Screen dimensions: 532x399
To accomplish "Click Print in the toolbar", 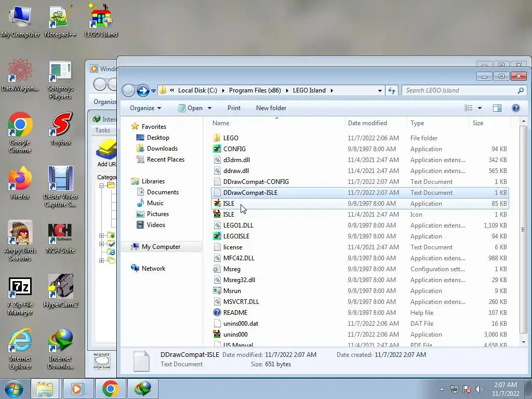I will pyautogui.click(x=234, y=108).
